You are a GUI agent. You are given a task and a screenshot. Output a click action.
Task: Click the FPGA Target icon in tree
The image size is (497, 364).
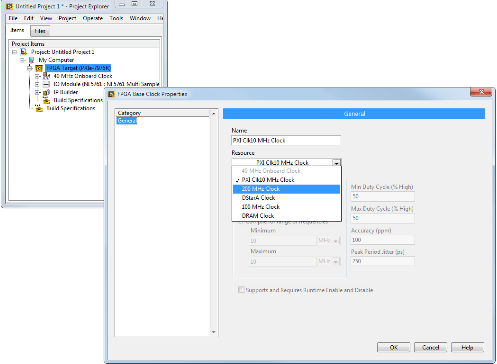39,68
